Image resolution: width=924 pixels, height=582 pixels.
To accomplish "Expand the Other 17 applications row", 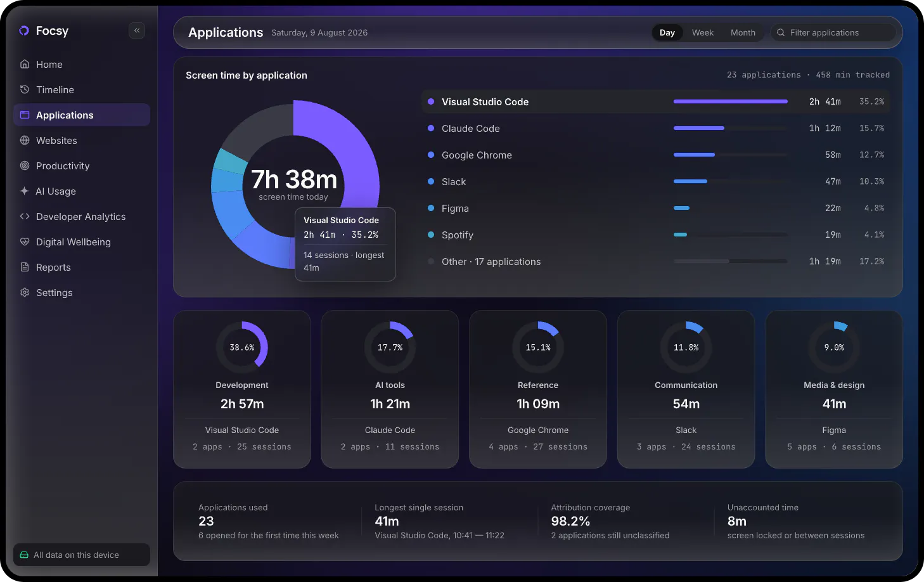I will click(x=656, y=261).
